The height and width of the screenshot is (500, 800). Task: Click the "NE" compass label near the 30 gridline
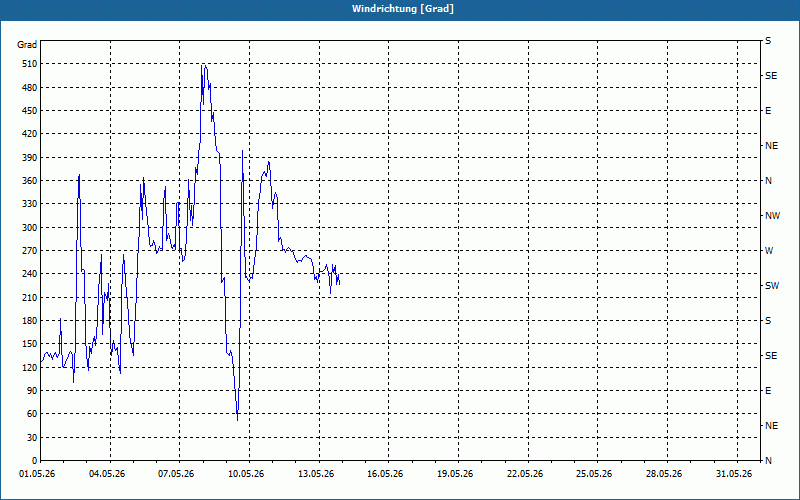[771, 426]
